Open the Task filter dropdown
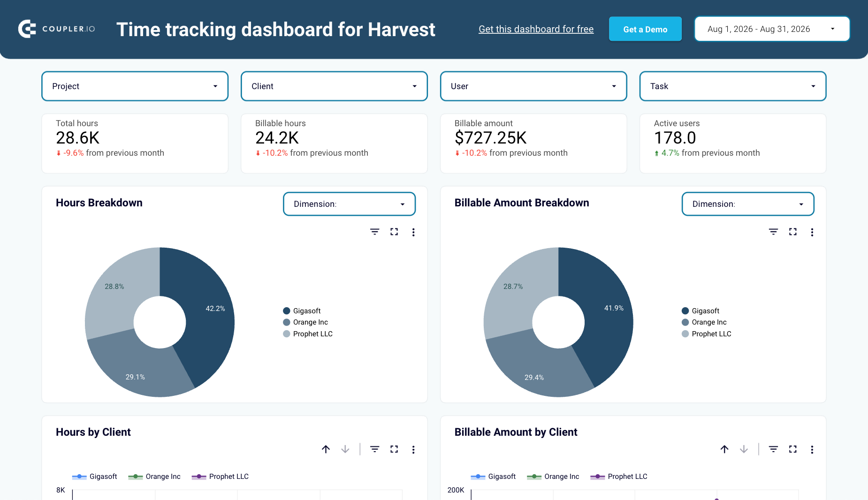Screen dimensions: 868x500 [x=733, y=86]
